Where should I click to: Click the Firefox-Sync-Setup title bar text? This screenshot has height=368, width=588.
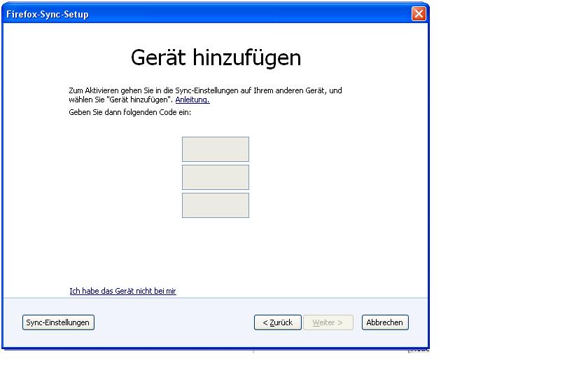click(48, 15)
